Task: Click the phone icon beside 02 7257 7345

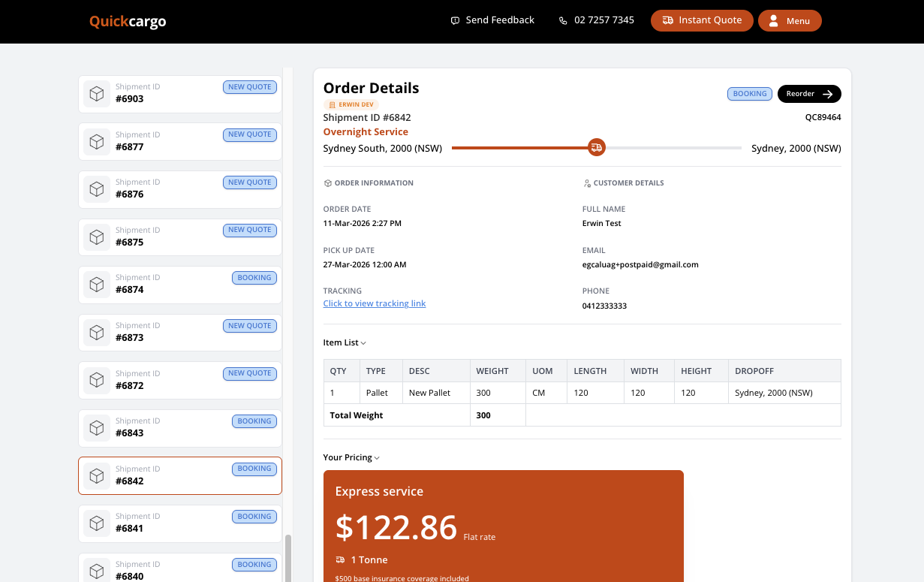Action: pyautogui.click(x=563, y=20)
